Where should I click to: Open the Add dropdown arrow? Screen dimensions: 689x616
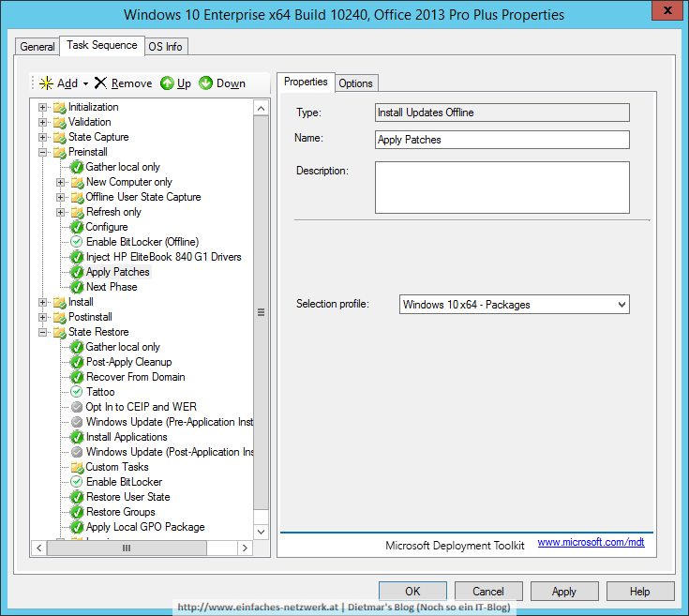point(85,83)
